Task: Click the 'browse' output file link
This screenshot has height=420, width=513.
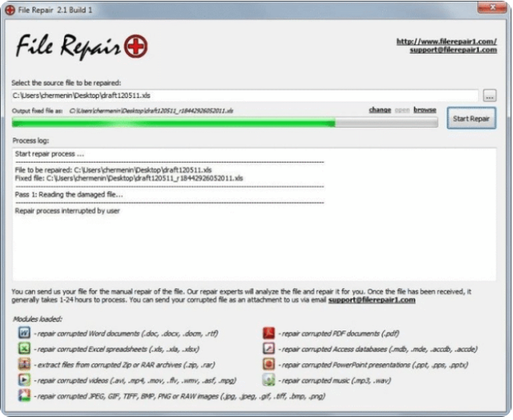Action: click(425, 110)
